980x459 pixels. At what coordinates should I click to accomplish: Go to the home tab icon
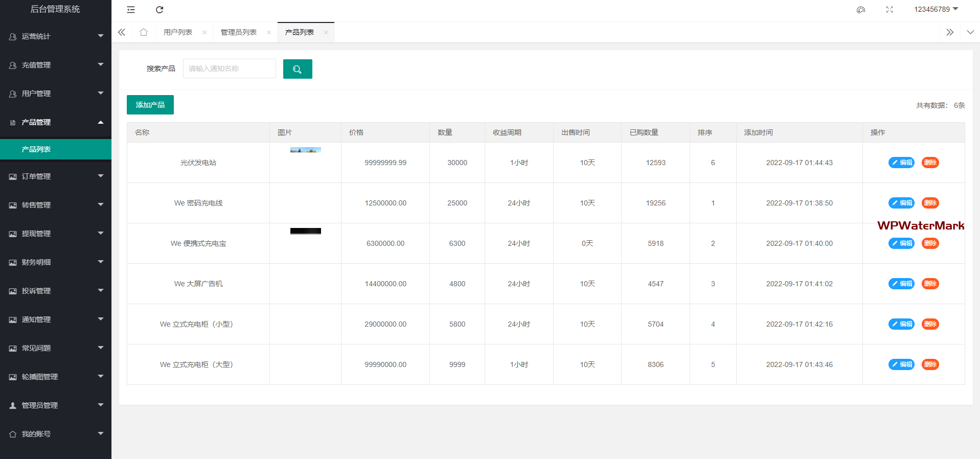[144, 32]
